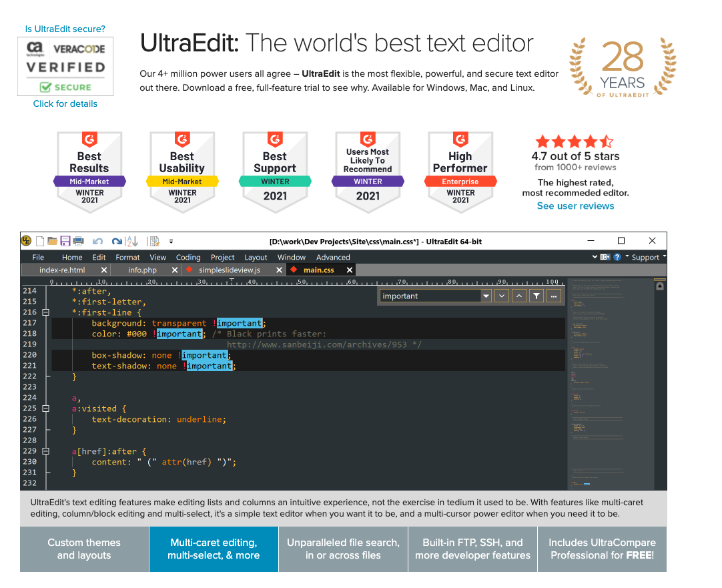722x588 pixels.
Task: Switch to the info.php tab
Action: click(x=143, y=270)
